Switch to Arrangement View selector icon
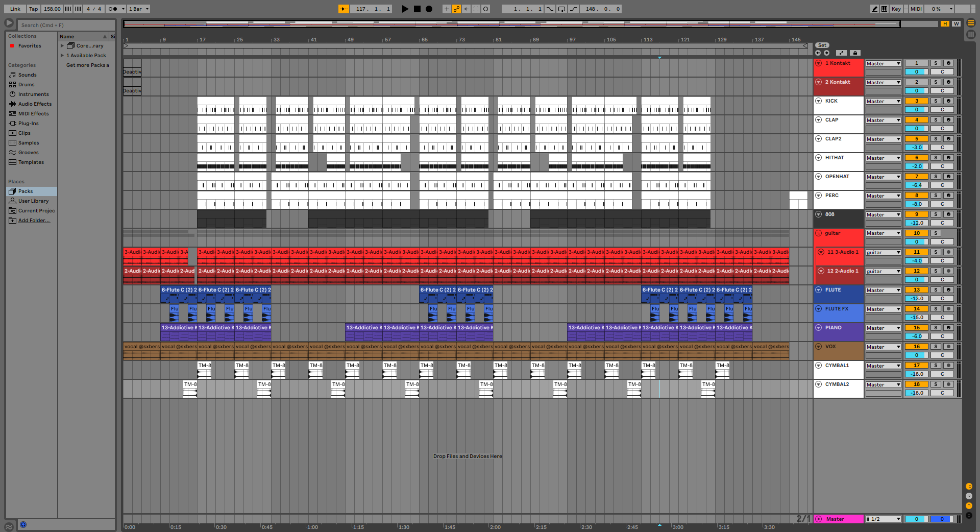Image resolution: width=980 pixels, height=532 pixels. 971,23
